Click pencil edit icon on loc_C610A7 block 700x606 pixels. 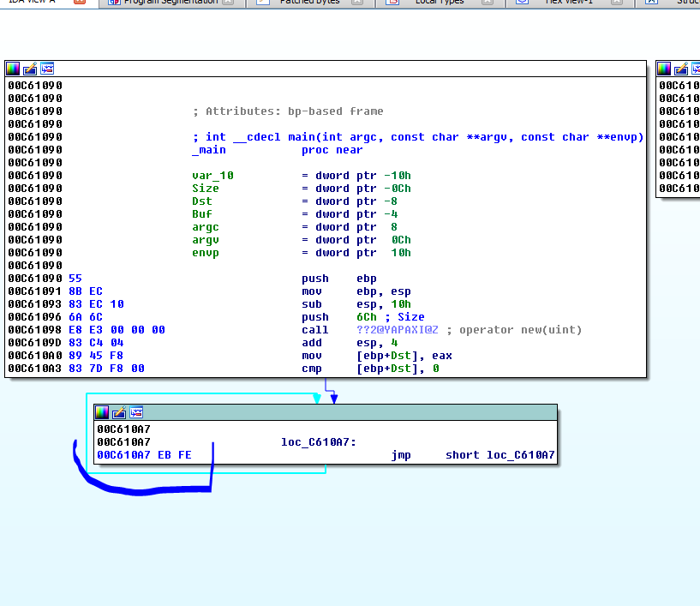119,412
